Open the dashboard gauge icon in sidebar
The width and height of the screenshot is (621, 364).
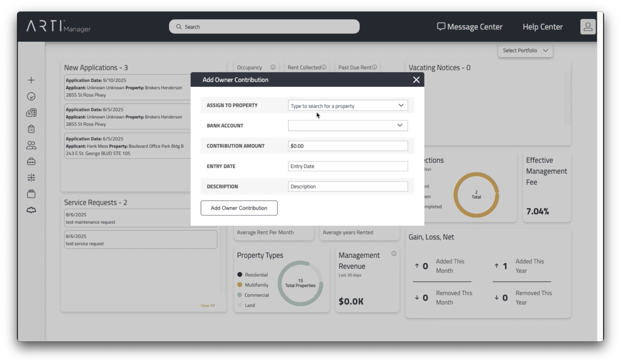[31, 96]
